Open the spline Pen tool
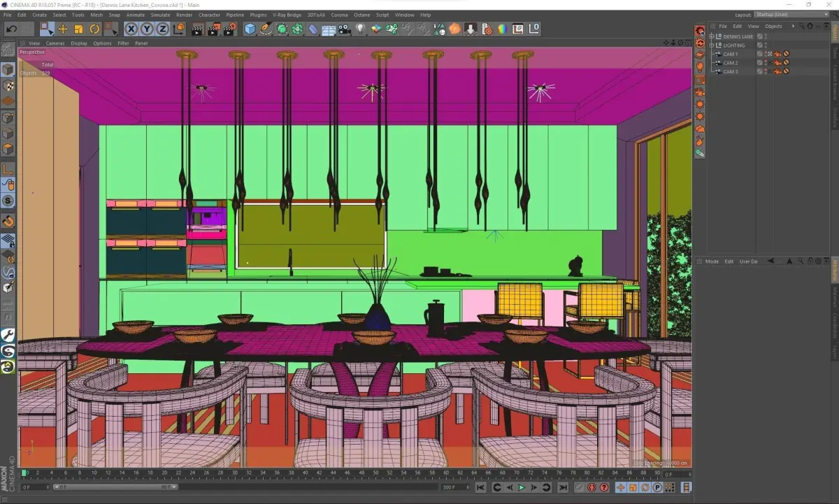 click(x=266, y=29)
